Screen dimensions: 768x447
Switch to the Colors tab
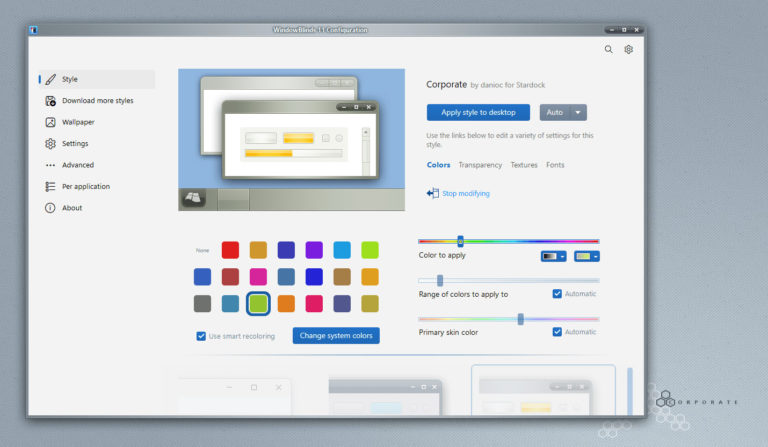(438, 165)
